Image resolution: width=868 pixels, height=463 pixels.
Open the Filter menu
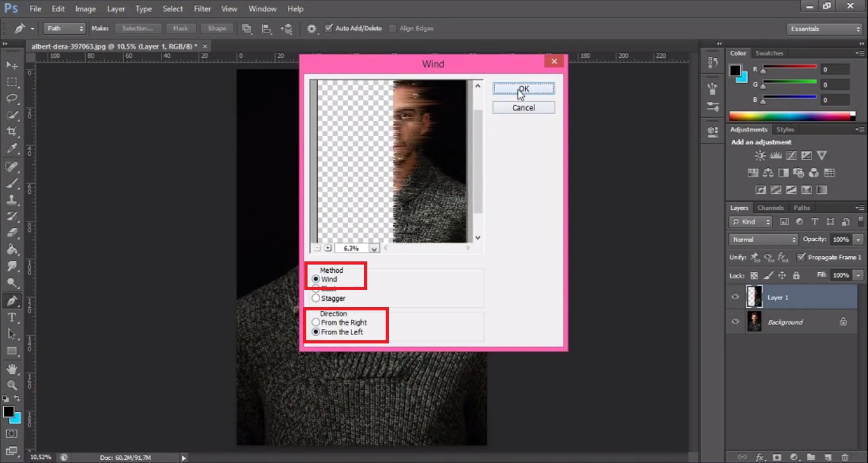pos(202,9)
